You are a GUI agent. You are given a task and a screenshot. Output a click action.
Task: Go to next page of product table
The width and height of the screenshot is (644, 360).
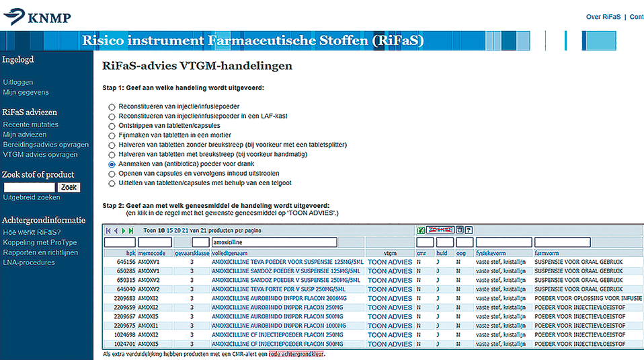click(x=123, y=231)
